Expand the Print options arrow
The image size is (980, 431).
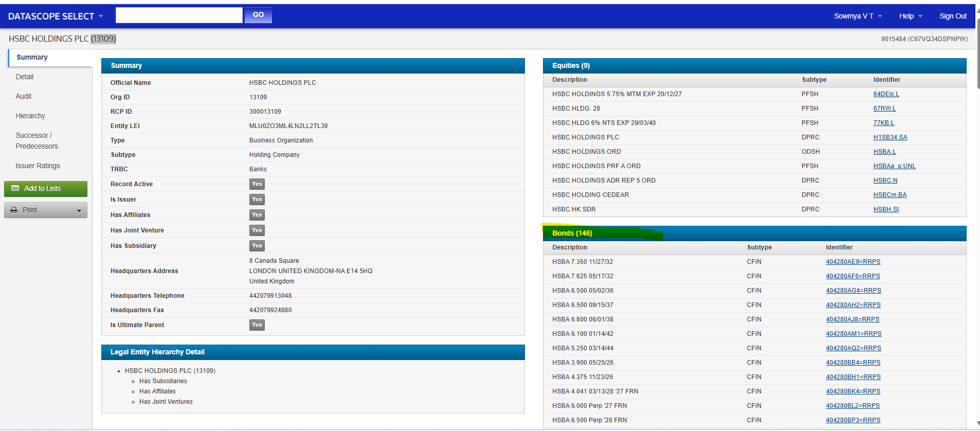[x=79, y=210]
